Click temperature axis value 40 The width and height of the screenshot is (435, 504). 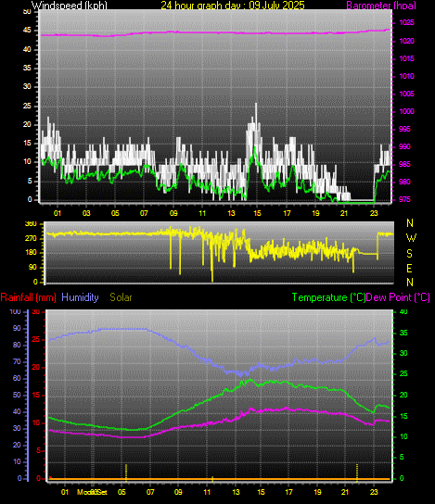click(403, 312)
